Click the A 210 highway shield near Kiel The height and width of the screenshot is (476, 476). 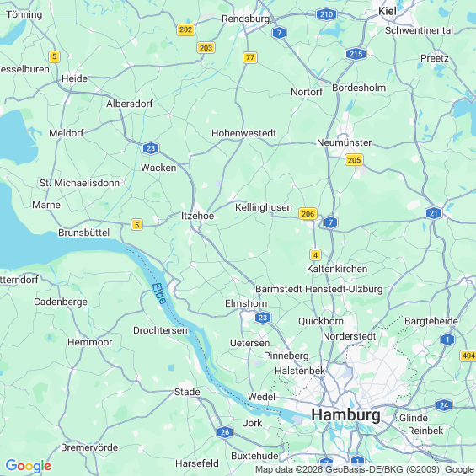click(326, 14)
